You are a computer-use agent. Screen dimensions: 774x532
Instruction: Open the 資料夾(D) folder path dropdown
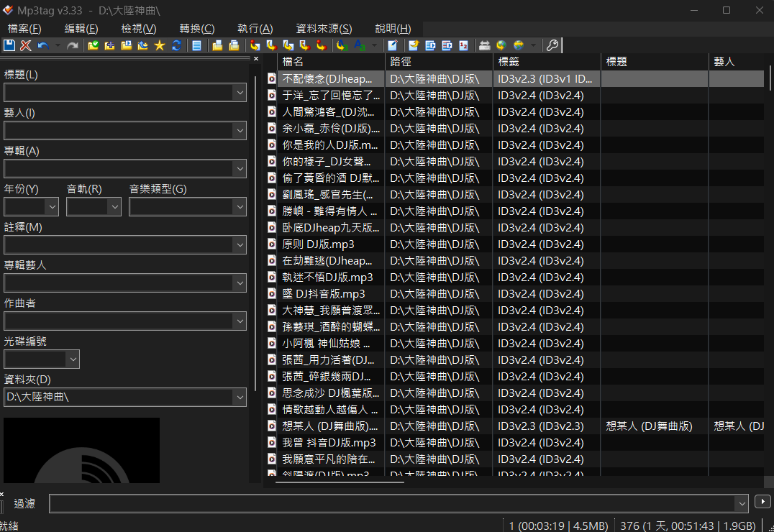pos(241,397)
